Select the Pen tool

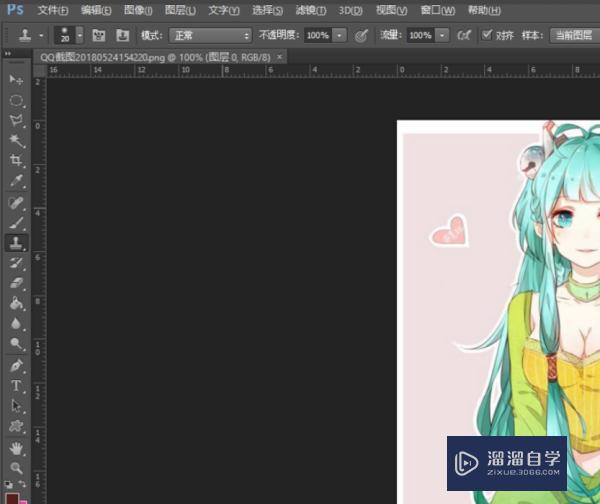click(x=16, y=365)
